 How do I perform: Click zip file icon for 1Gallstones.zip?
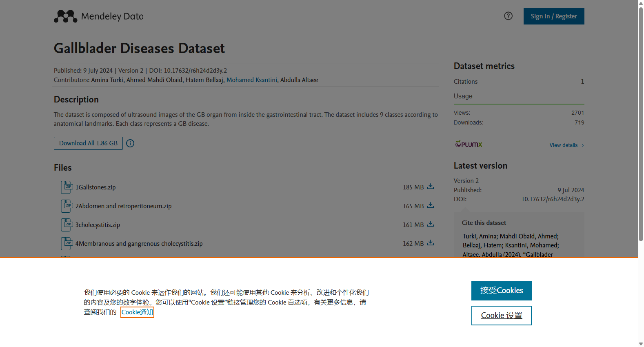tap(67, 187)
